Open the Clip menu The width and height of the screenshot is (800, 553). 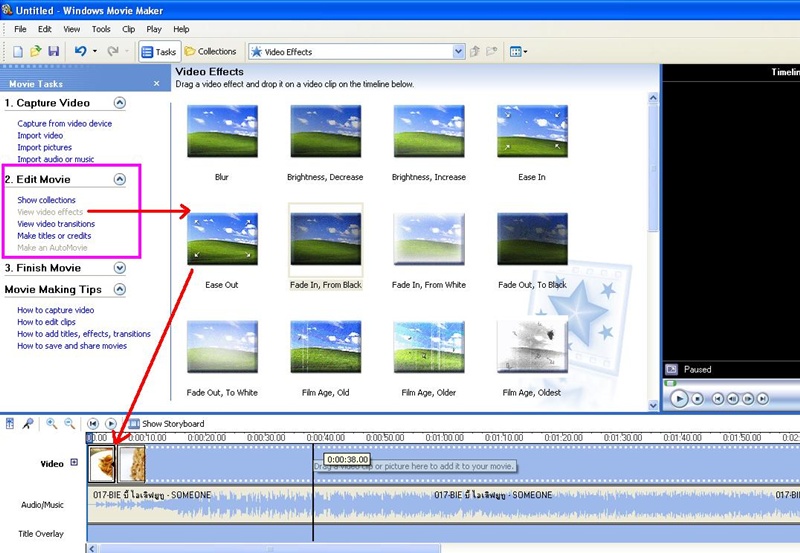click(x=129, y=29)
